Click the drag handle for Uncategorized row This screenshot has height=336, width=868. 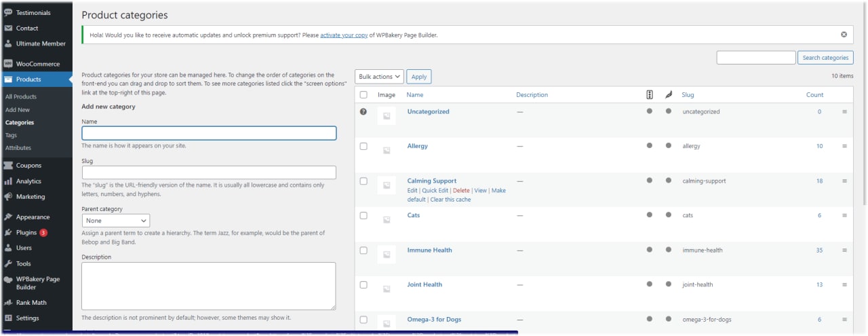coord(844,111)
